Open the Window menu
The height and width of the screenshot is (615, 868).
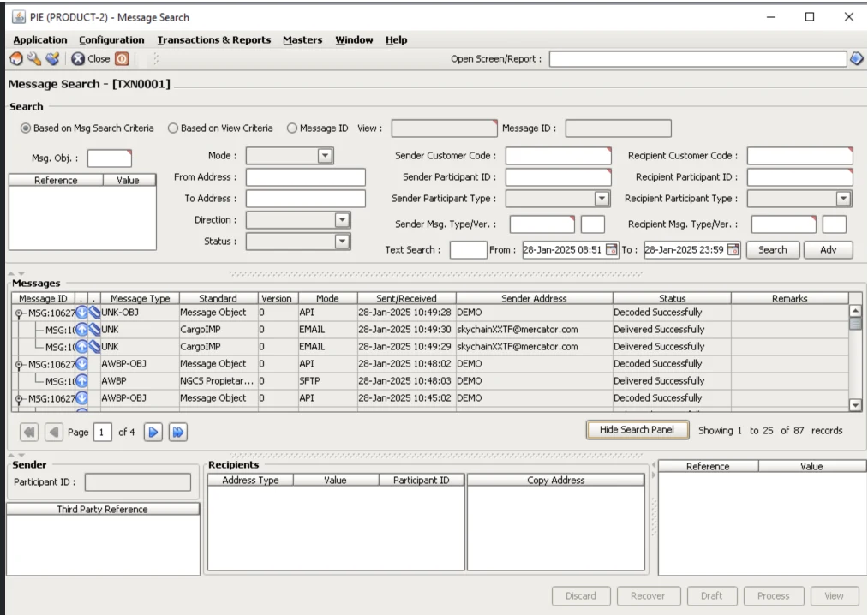point(354,40)
